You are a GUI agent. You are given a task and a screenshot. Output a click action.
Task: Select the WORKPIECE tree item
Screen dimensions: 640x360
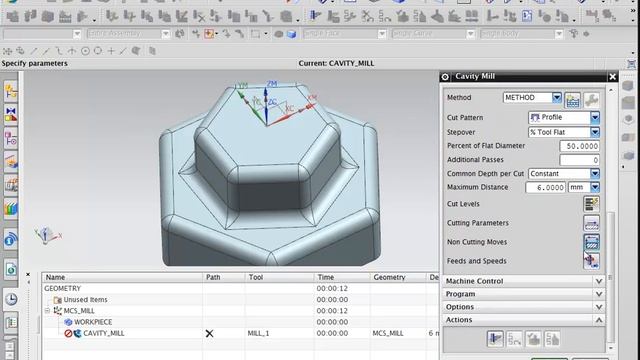[x=93, y=322]
